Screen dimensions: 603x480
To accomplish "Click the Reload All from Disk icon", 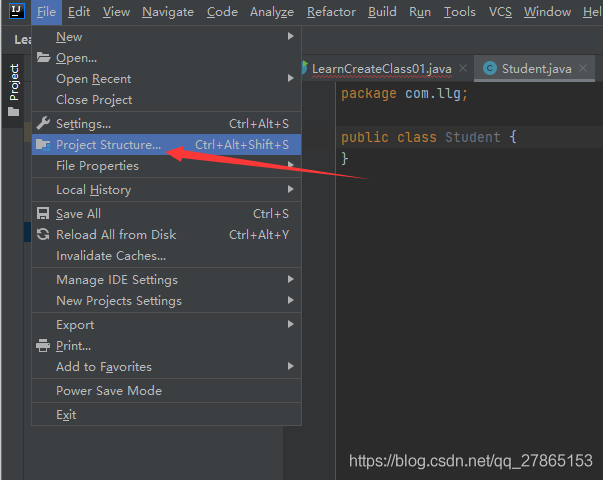I will tap(43, 235).
